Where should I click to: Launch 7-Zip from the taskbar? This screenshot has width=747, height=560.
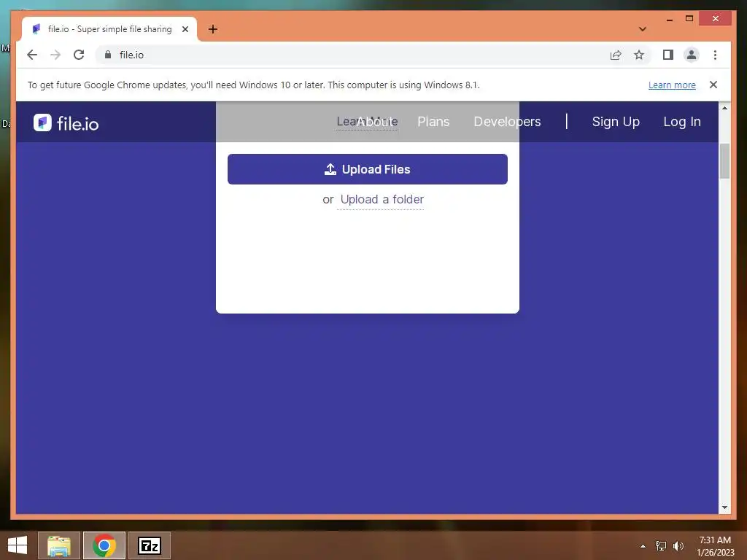tap(150, 545)
